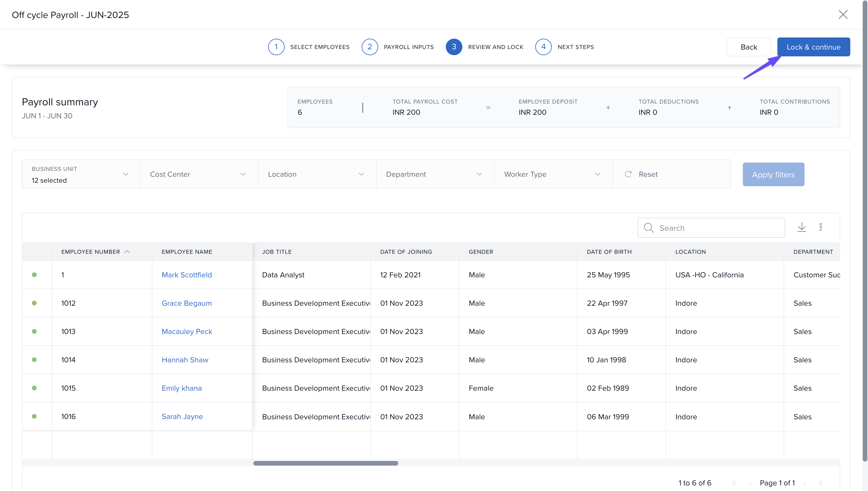This screenshot has height=491, width=868.
Task: Jump to Next Steps step 4
Action: tap(543, 47)
